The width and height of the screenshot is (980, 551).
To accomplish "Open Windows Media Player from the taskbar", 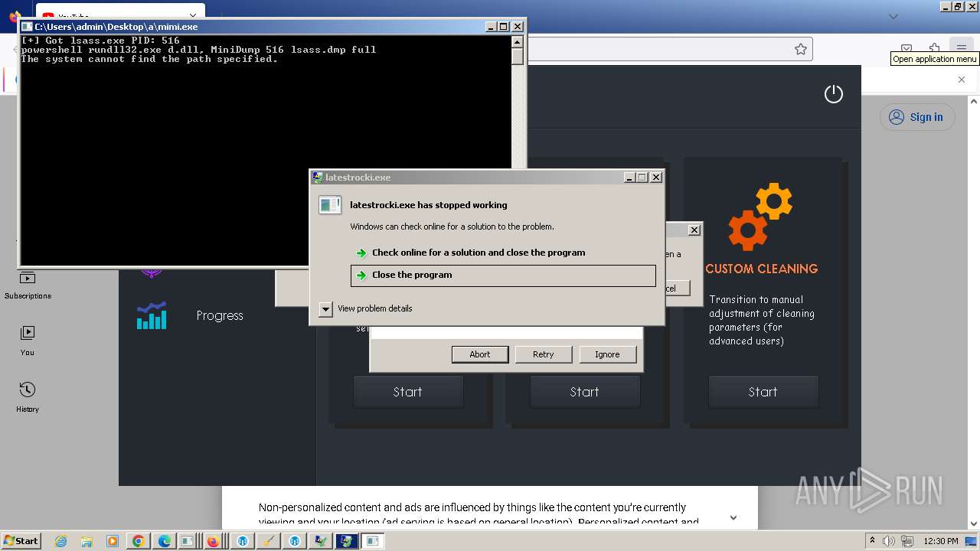I will click(x=113, y=541).
